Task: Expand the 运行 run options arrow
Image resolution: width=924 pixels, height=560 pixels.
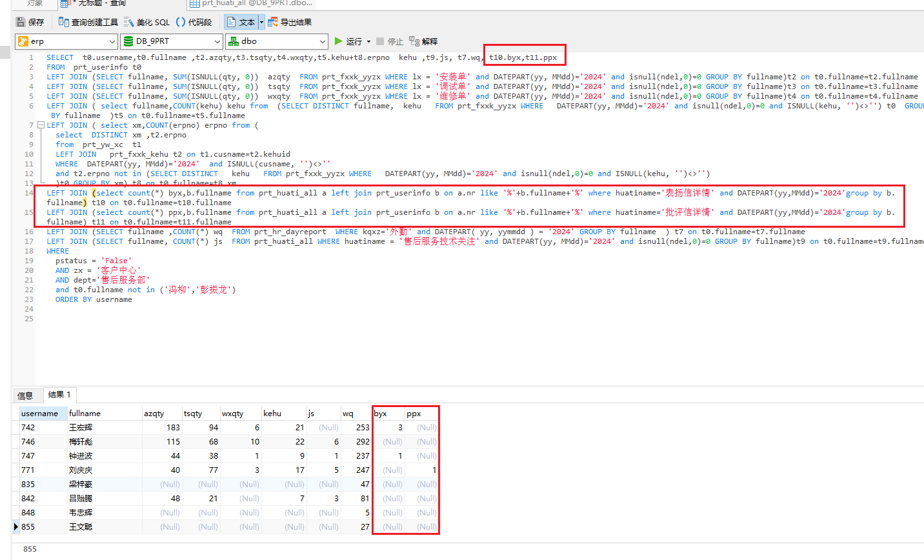Action: [368, 41]
